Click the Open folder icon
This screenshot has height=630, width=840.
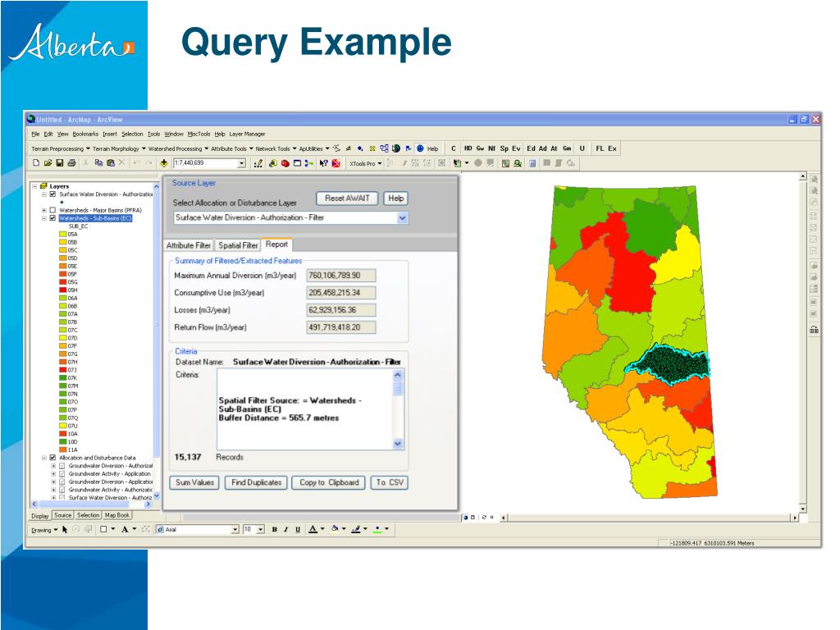coord(48,163)
